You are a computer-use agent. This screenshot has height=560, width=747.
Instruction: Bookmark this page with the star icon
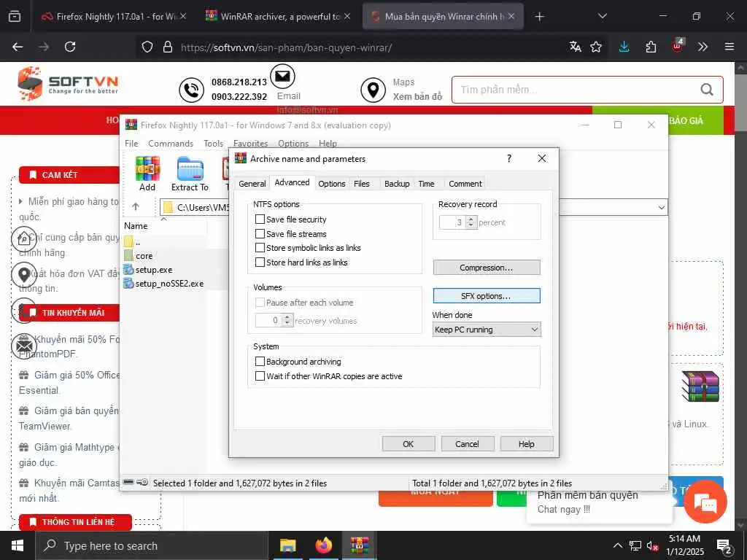click(x=596, y=47)
